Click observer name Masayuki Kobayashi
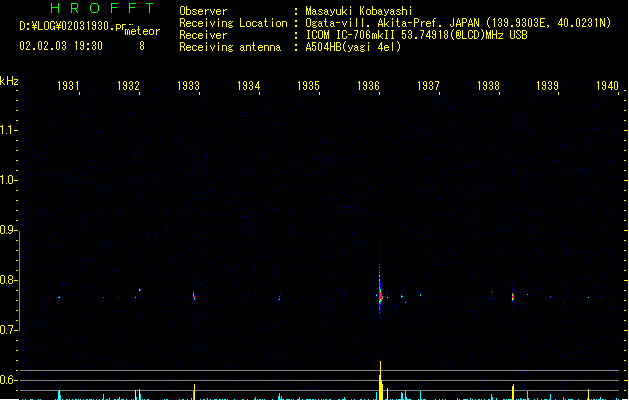Viewport: 629px width, 400px height. [x=359, y=11]
